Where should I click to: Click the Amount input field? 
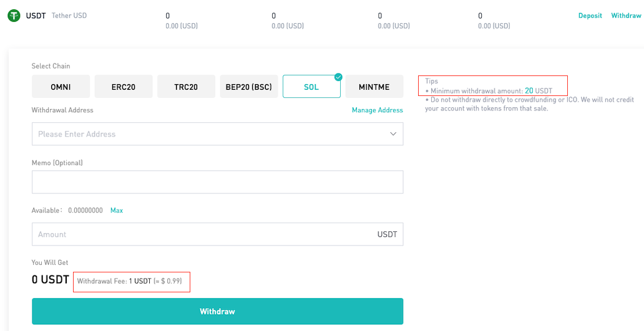tap(217, 234)
